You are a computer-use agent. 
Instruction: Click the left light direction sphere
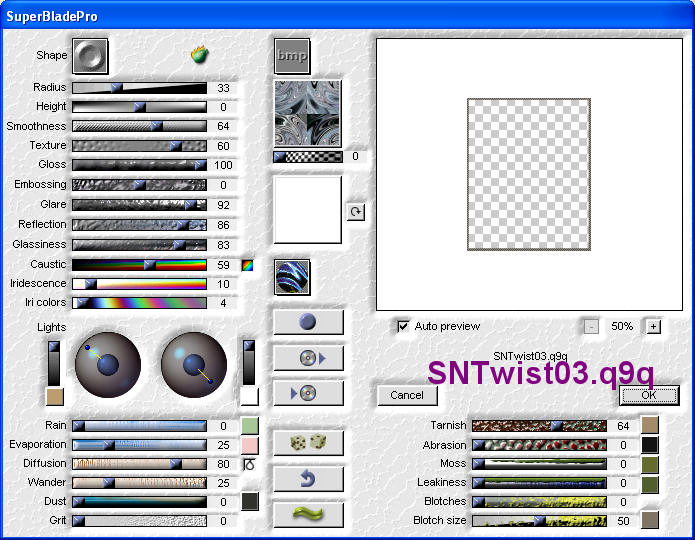tap(108, 365)
